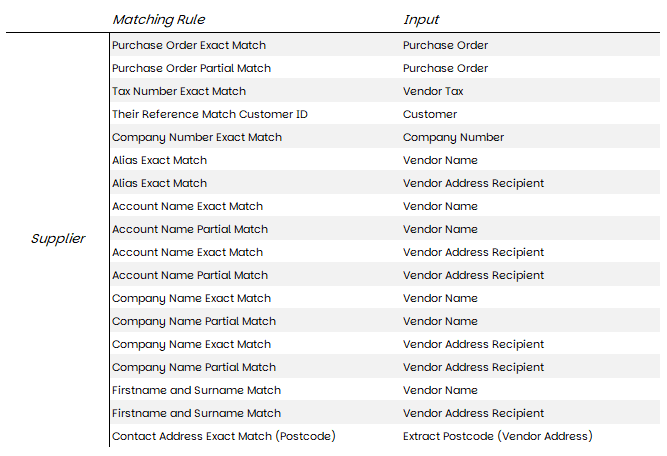Click the Matching Rule column header
The height and width of the screenshot is (456, 667).
point(158,20)
